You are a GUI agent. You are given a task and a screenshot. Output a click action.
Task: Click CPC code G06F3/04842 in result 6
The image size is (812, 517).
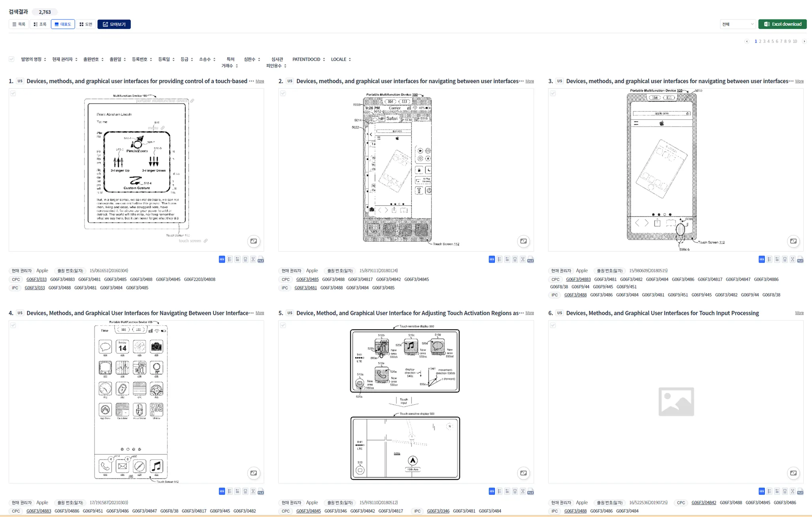[703, 503]
